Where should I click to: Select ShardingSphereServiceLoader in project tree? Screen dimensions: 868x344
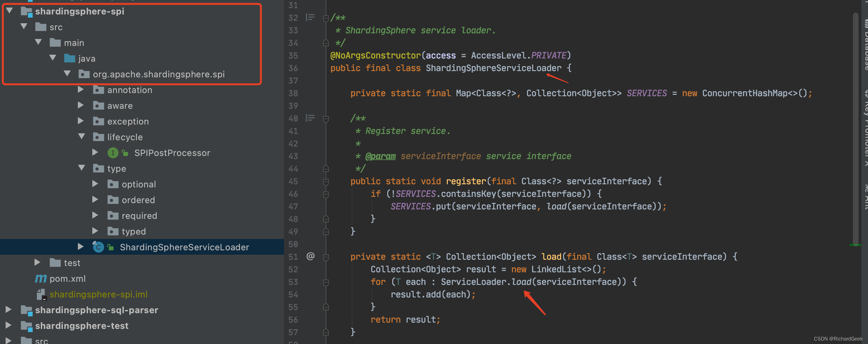(184, 247)
